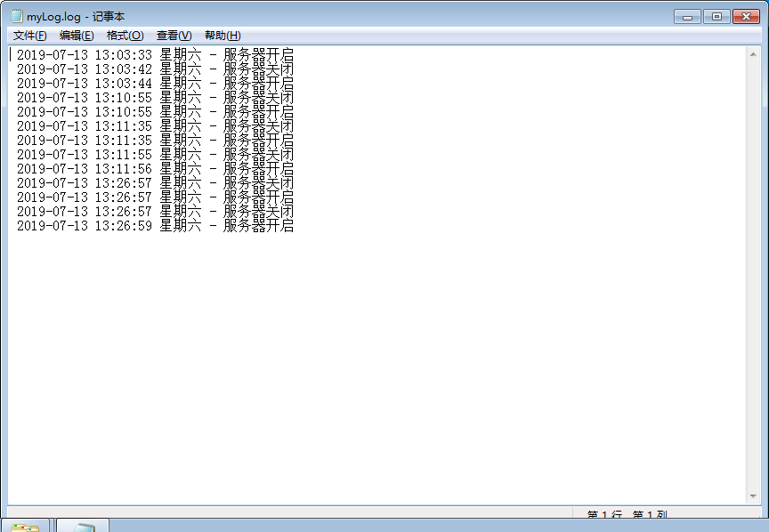Close the myLog.log Notepad window
This screenshot has height=532, width=769.
pyautogui.click(x=746, y=17)
